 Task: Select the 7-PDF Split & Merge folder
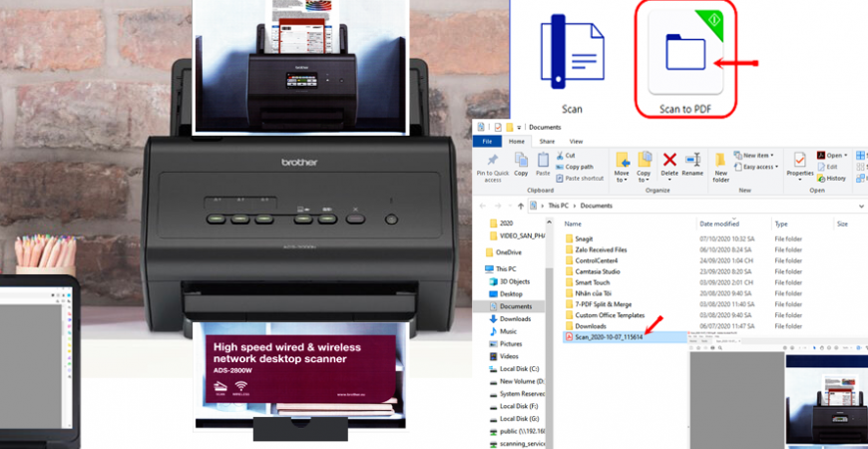point(598,304)
